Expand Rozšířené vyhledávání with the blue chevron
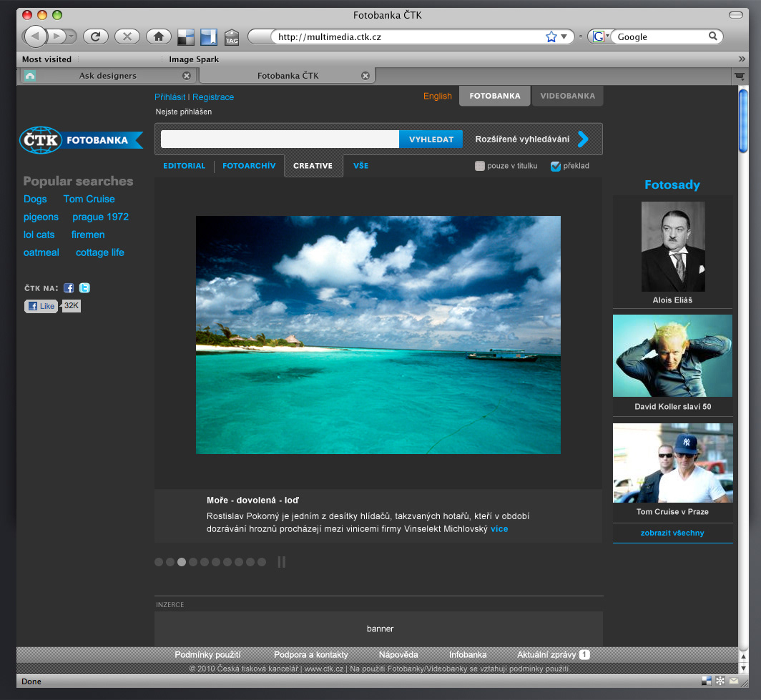The image size is (761, 700). tap(583, 139)
